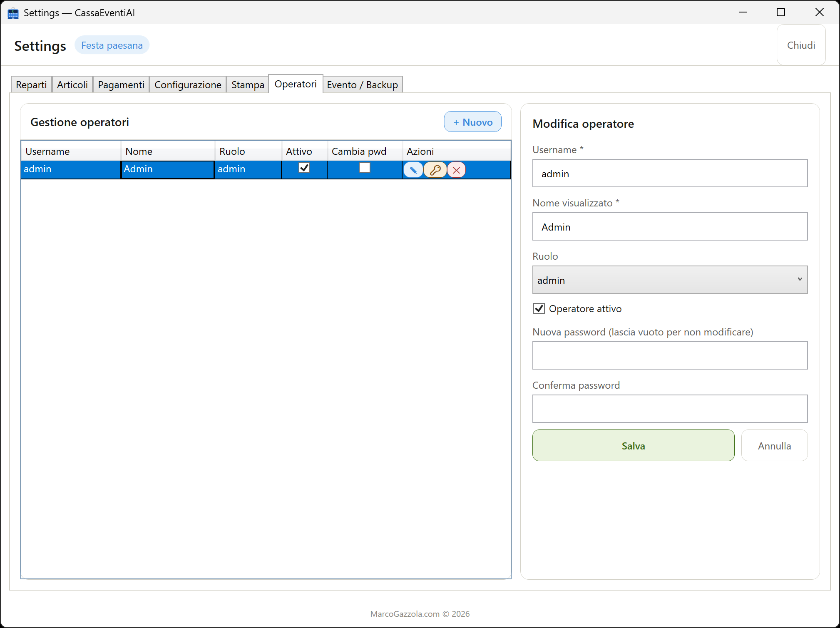Focus the Nome visualizzato input field
The image size is (840, 628).
tap(670, 226)
